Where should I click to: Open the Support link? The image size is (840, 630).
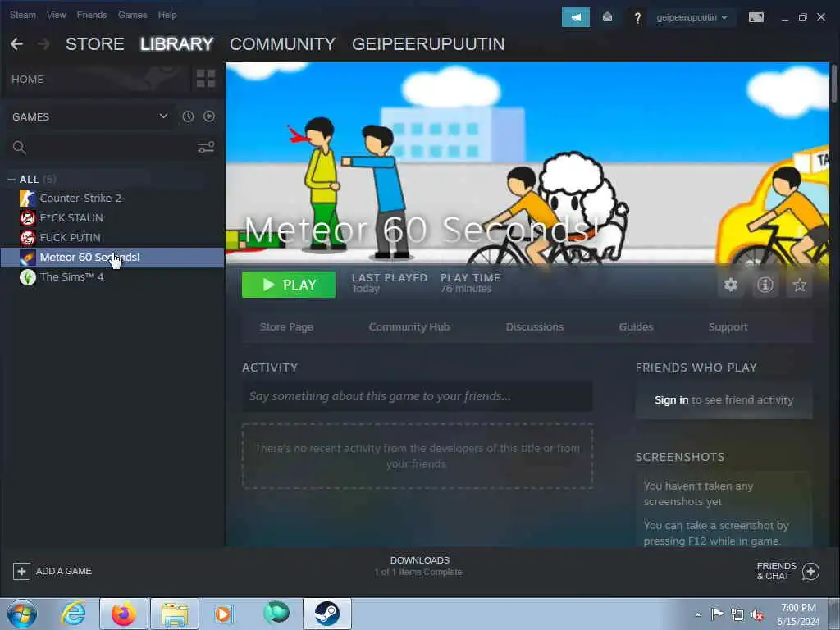(728, 326)
